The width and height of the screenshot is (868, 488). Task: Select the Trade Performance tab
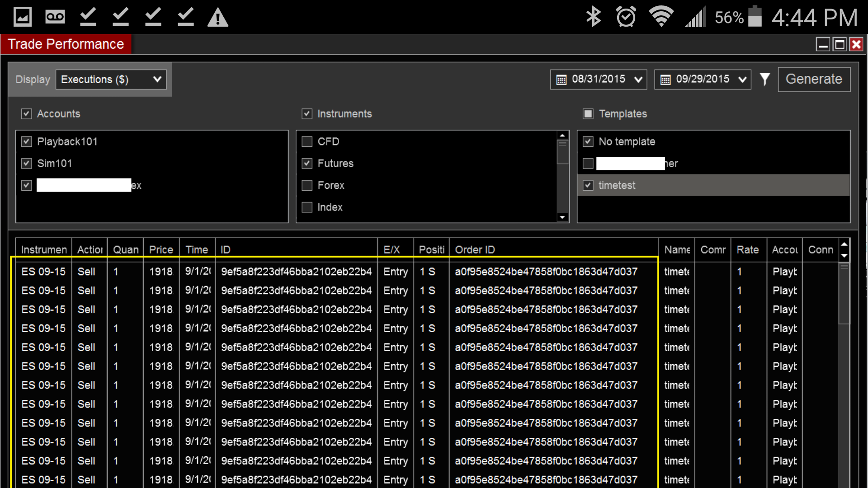point(66,44)
